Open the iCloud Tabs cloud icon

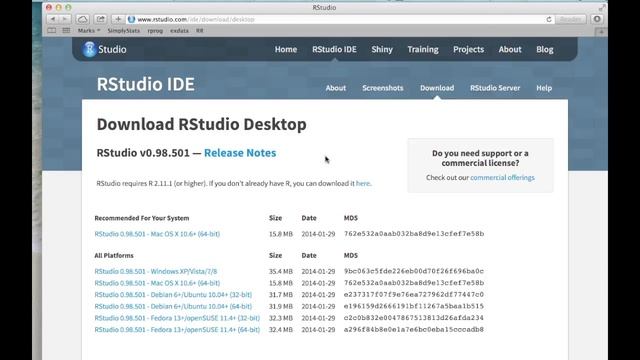83,19
